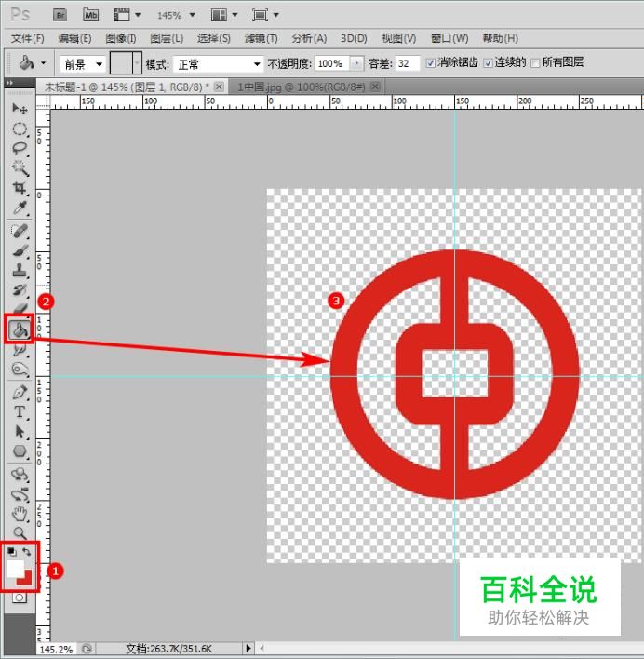Select the Pen tool
The width and height of the screenshot is (644, 659).
[20, 393]
